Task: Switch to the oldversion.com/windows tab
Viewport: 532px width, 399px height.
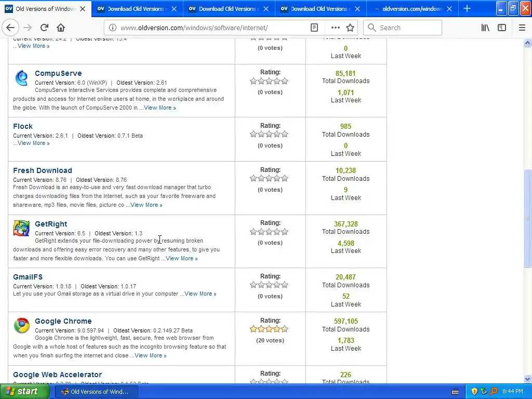Action: (x=412, y=9)
